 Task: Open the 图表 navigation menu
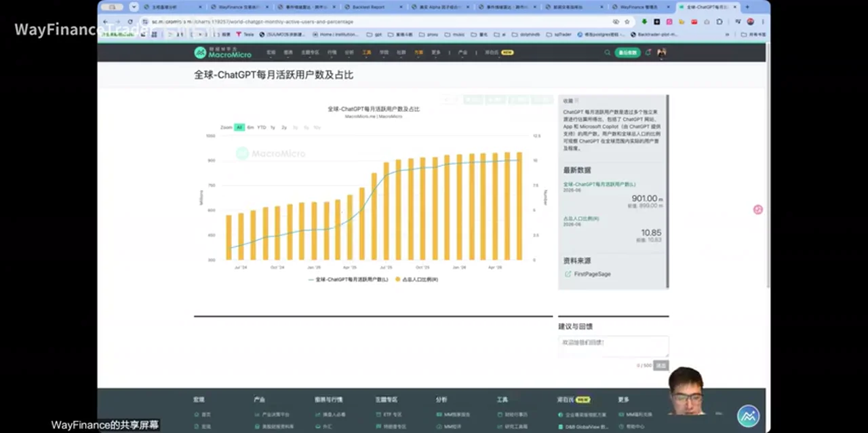click(288, 52)
